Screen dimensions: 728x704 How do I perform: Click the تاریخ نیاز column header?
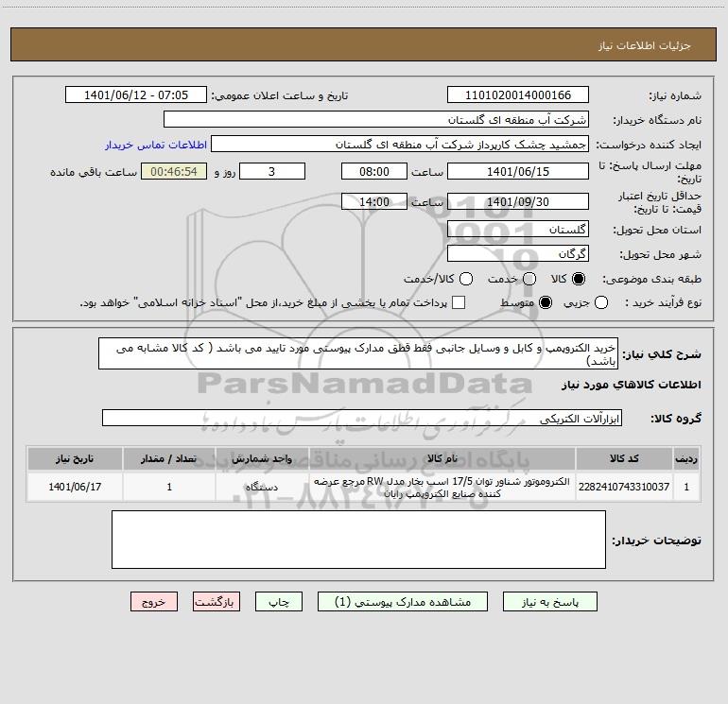coord(75,459)
